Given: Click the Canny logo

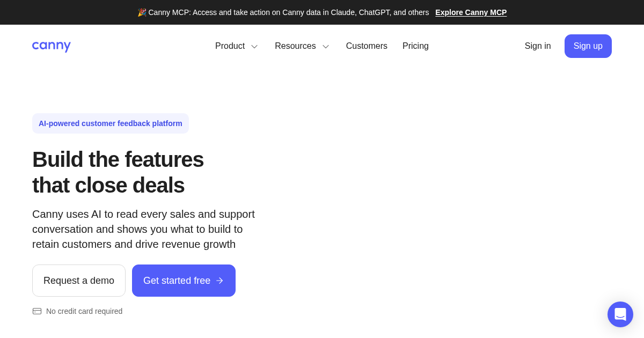Looking at the screenshot, I should tap(52, 46).
